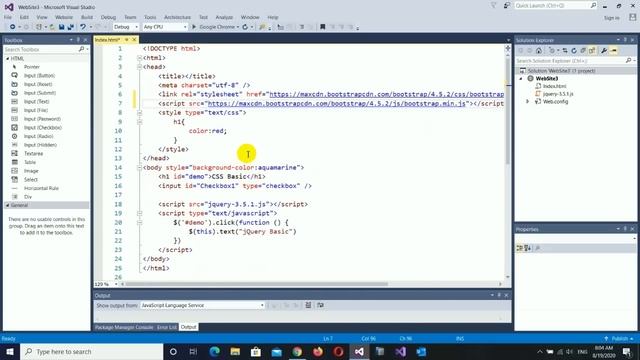640x360 pixels.
Task: Toggle Show All Files in Solution Explorer
Action: (592, 51)
